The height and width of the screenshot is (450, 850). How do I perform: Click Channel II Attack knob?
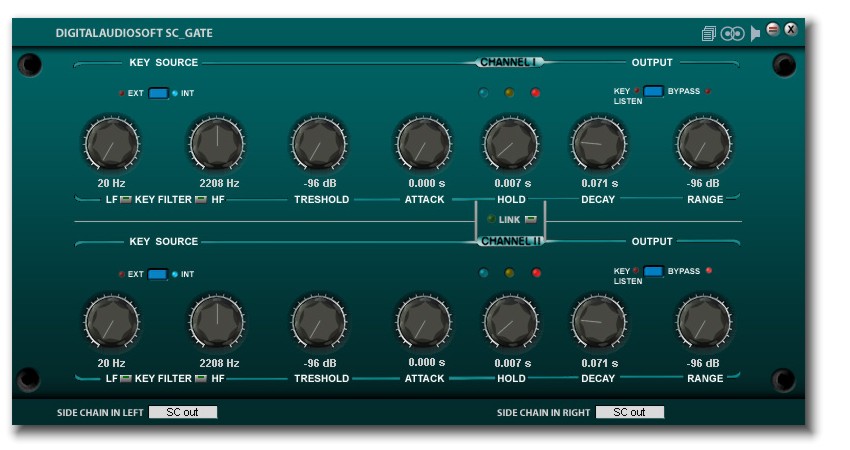click(x=424, y=322)
